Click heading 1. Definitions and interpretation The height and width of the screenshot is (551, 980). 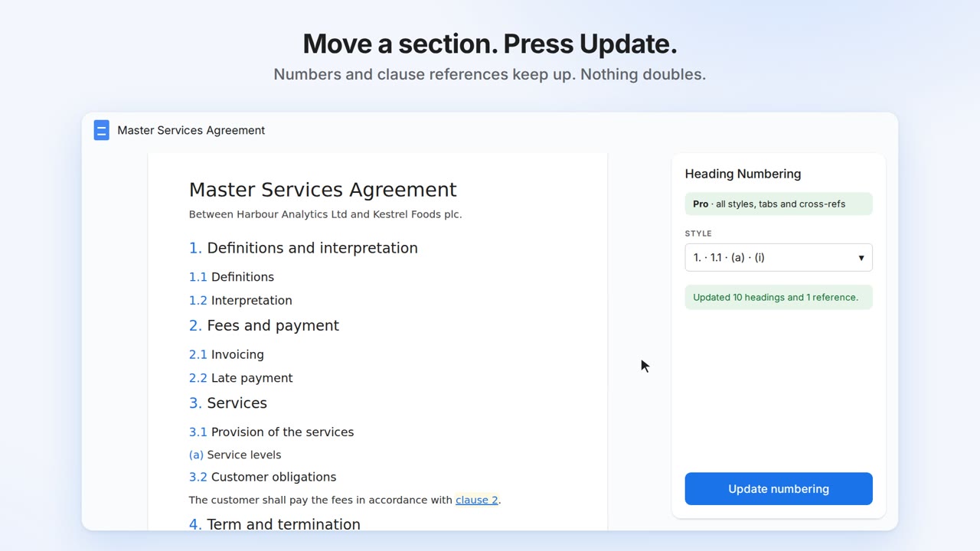pos(303,248)
